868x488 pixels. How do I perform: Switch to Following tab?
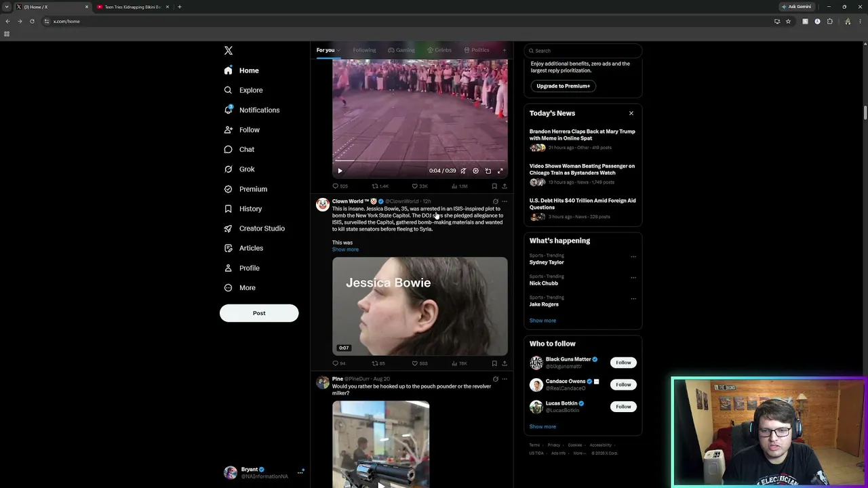pos(364,50)
